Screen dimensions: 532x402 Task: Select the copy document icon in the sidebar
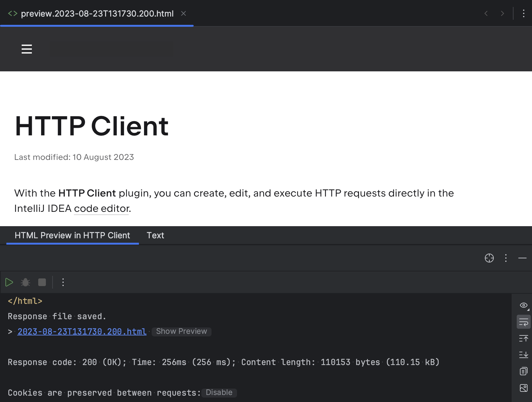[x=523, y=371]
